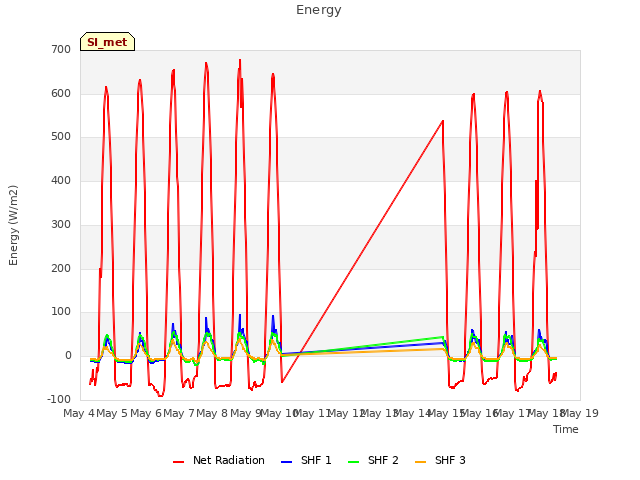Click the orange SHF 3 legend swatch
This screenshot has height=480, width=640.
[420, 462]
